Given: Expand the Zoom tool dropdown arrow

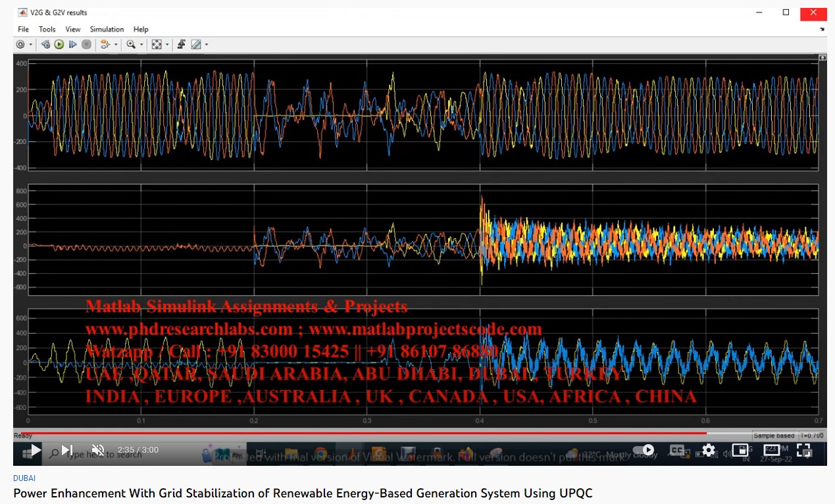Looking at the screenshot, I should 142,45.
